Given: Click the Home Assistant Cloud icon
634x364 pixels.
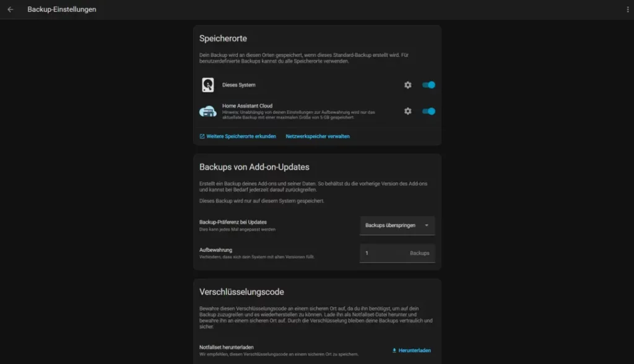Looking at the screenshot, I should pos(207,111).
